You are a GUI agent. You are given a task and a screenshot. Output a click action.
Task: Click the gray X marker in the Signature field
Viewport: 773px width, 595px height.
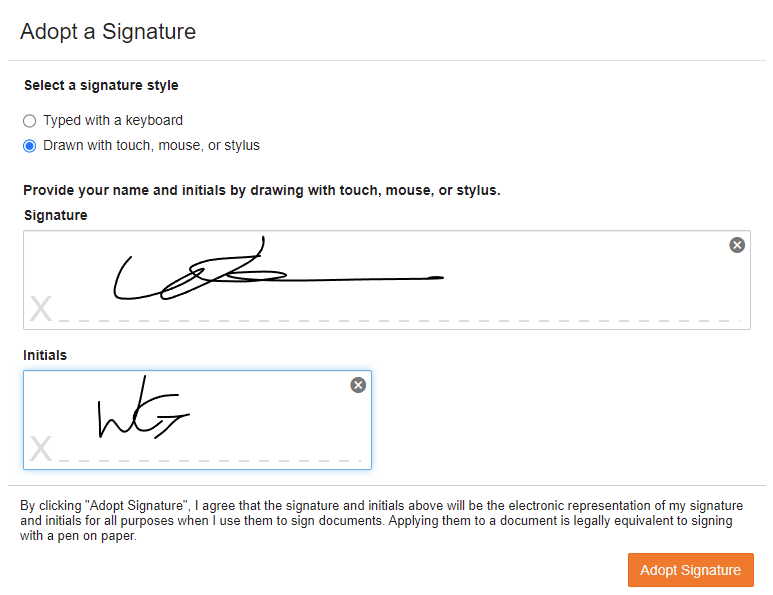40,309
